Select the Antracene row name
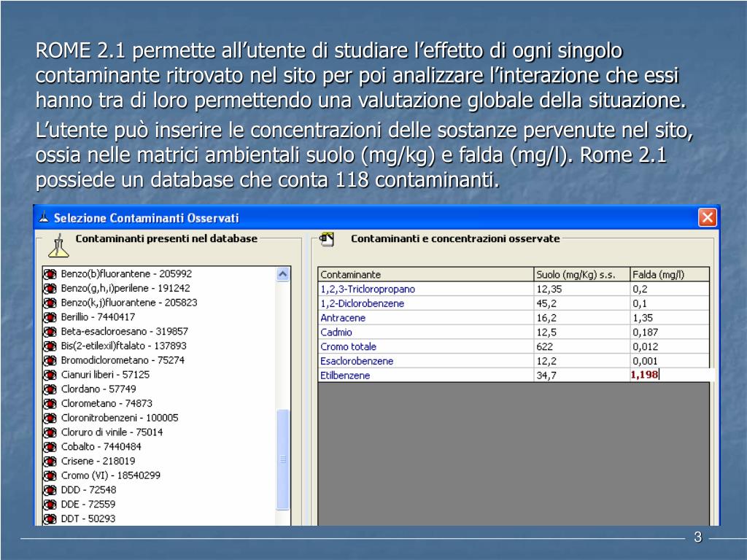 [x=343, y=318]
